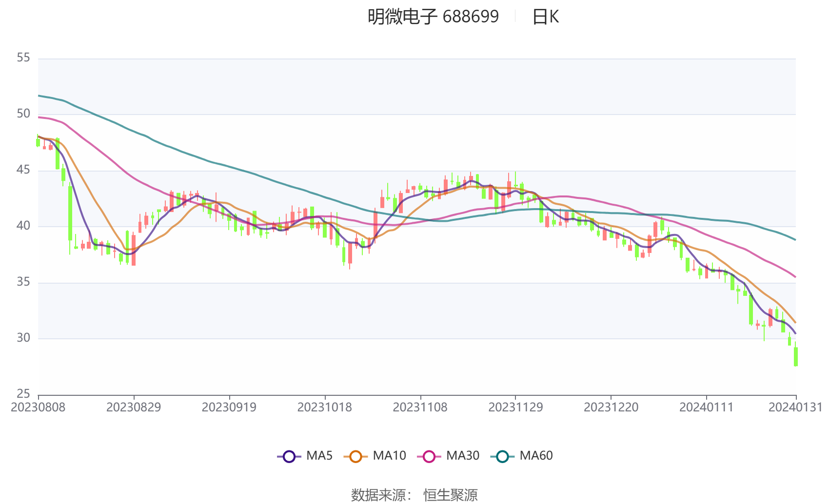Select the 20231018 date axis marker

pos(325,407)
